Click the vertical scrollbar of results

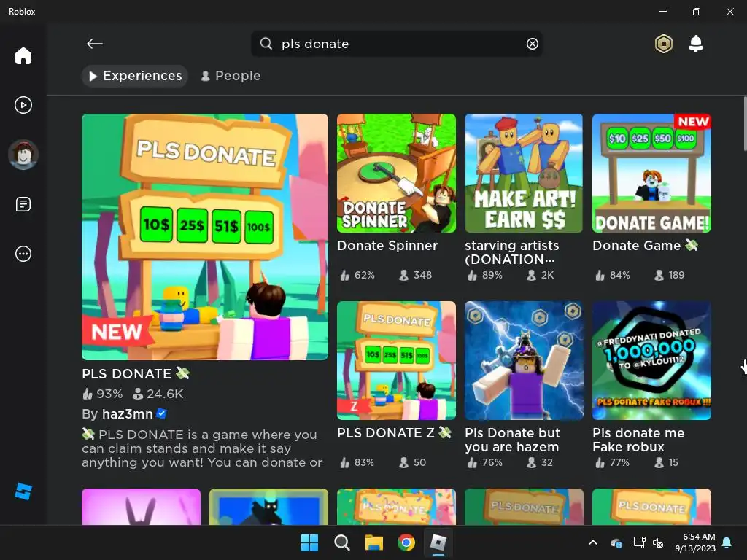[x=745, y=124]
